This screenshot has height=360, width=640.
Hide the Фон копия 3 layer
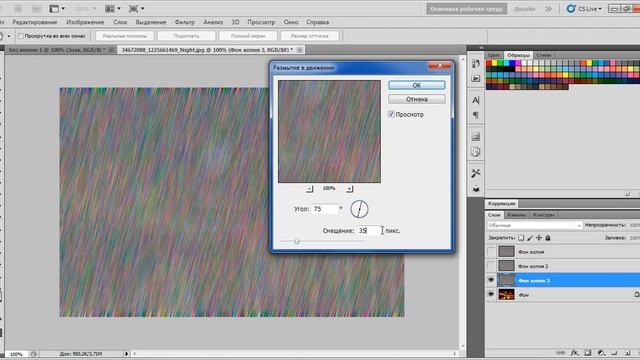pyautogui.click(x=491, y=280)
